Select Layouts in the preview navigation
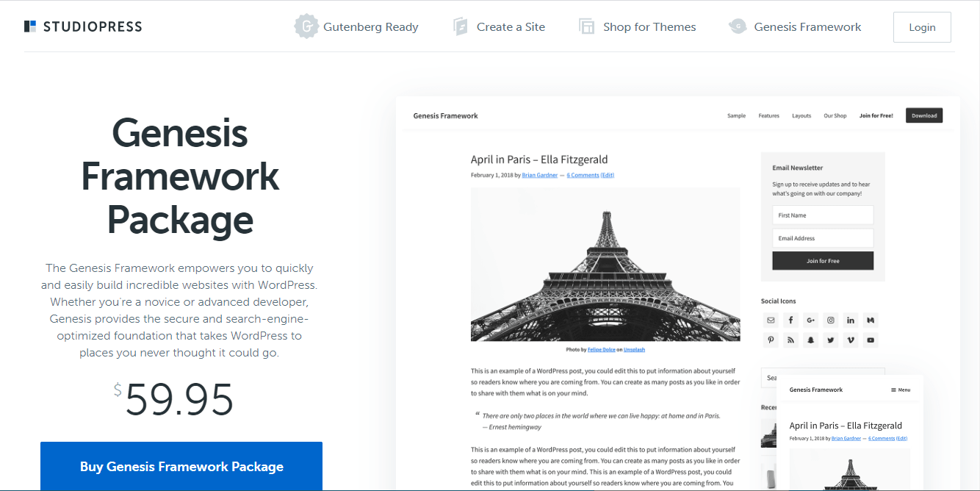 pyautogui.click(x=801, y=115)
